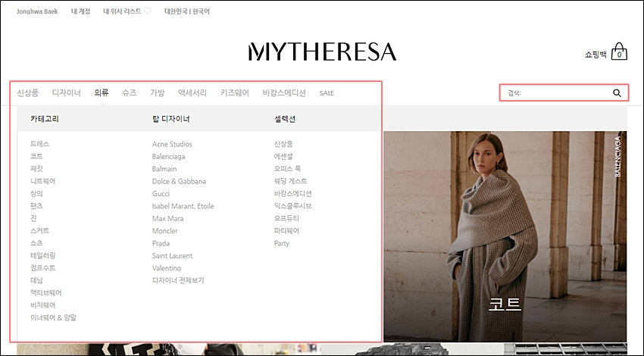Select 쇼츠 category
Image resolution: width=644 pixels, height=356 pixels.
[36, 242]
